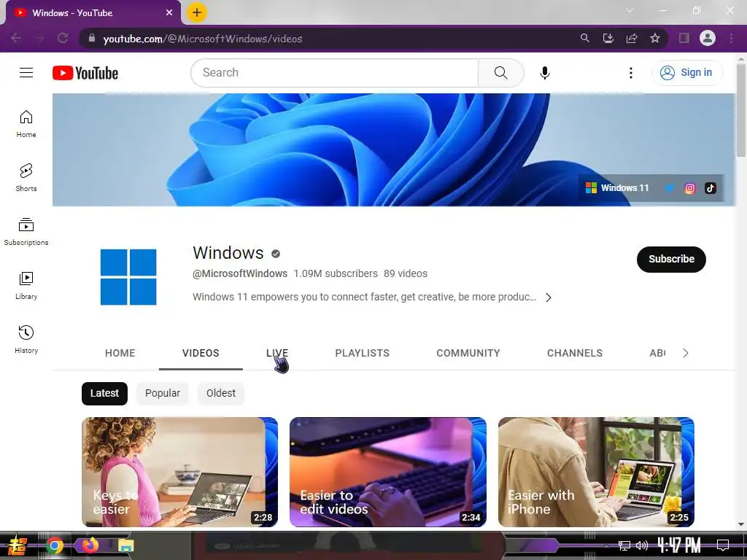This screenshot has width=747, height=560.
Task: Open File Explorer from taskbar
Action: 126,545
